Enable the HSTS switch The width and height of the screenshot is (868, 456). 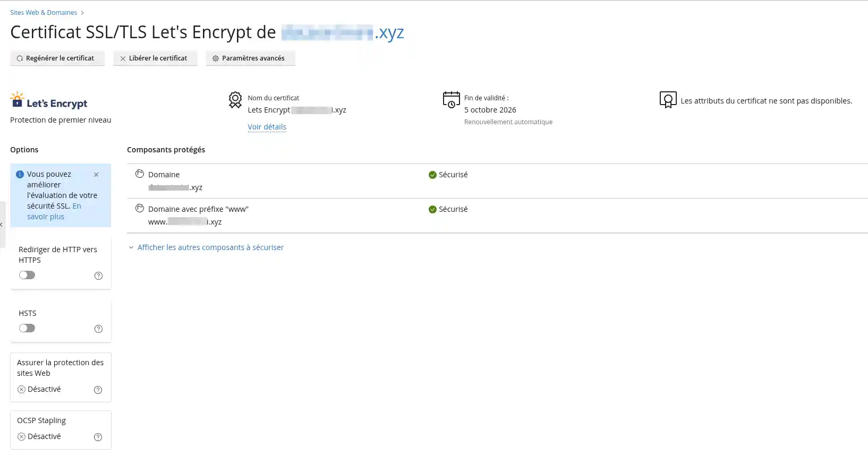click(27, 328)
